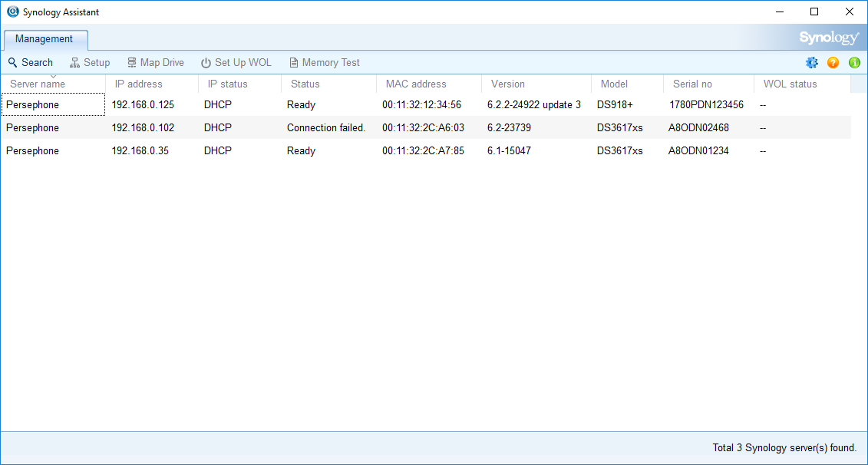This screenshot has width=868, height=465.
Task: Click the Synology Assistant title bar icon
Action: pos(12,12)
